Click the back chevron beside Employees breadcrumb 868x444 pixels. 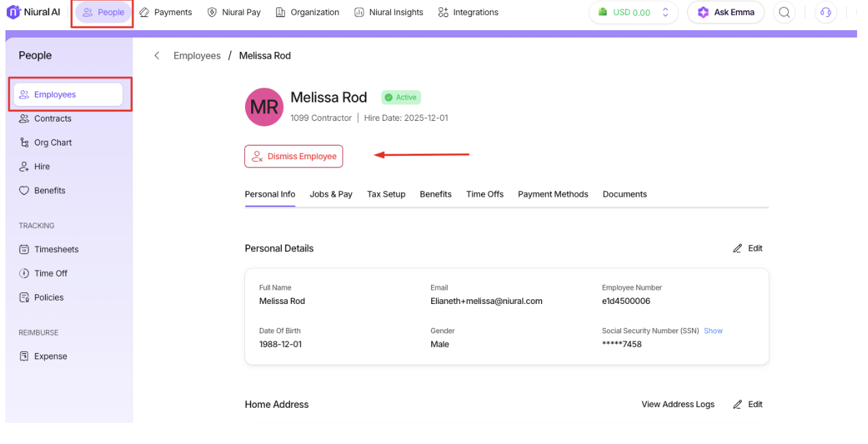pyautogui.click(x=157, y=56)
